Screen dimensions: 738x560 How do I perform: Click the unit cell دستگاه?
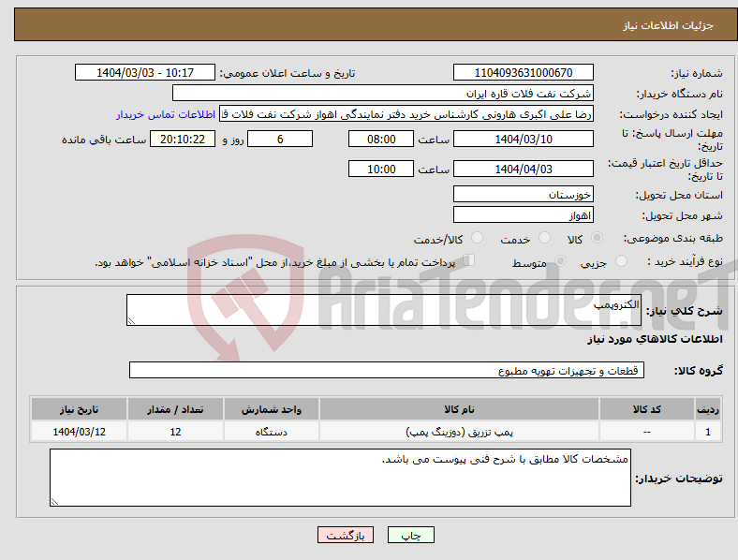[271, 432]
